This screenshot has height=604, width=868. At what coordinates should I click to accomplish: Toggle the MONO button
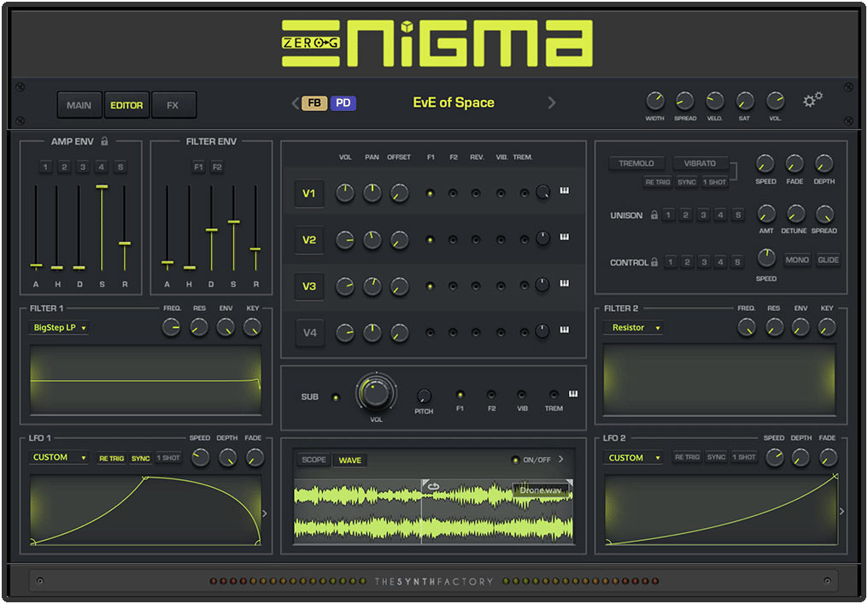797,260
